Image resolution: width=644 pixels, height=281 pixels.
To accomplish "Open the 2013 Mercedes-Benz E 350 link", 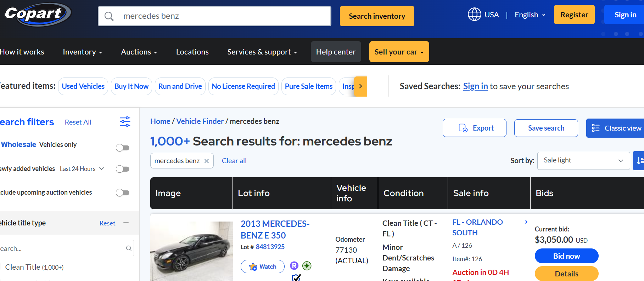I will click(275, 229).
